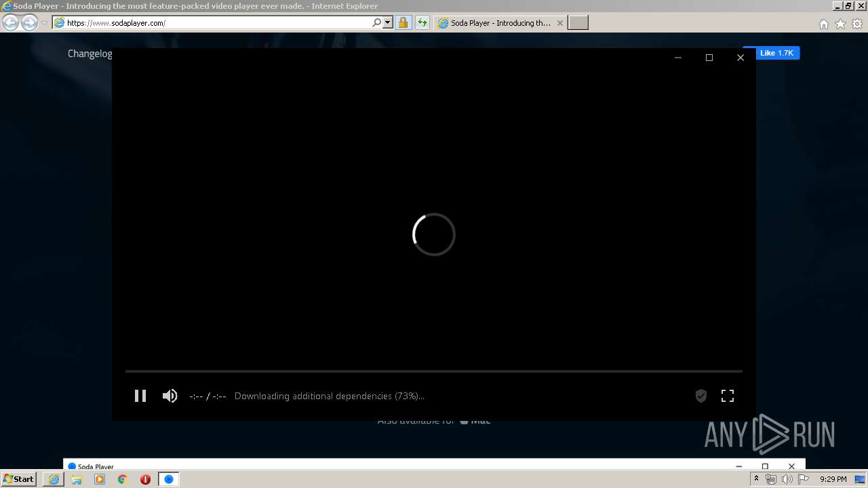Pause playback in Soda Player
868x488 pixels.
[140, 396]
